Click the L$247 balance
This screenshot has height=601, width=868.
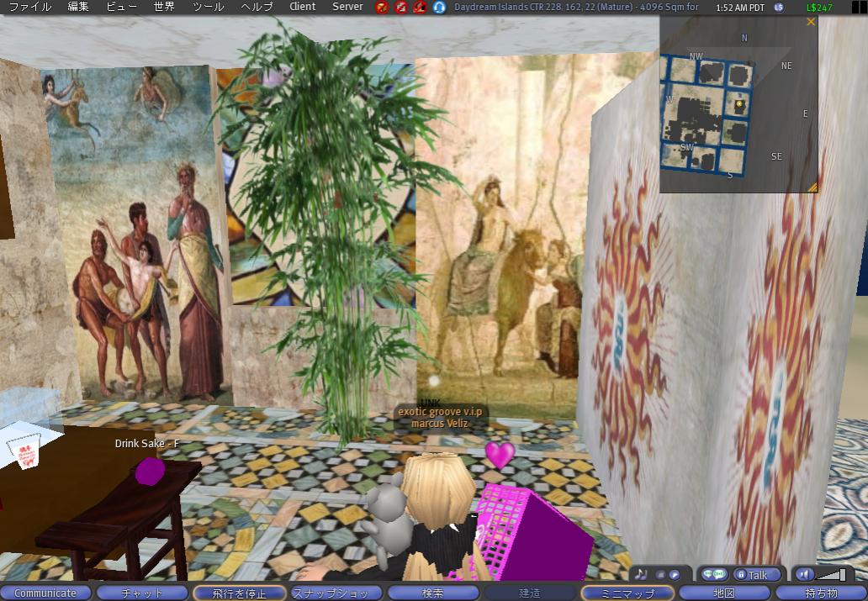click(819, 8)
